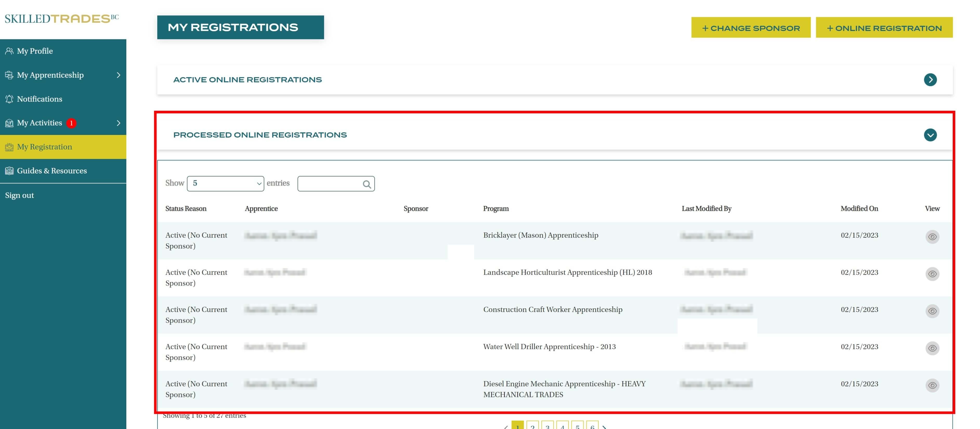Open the Show entries dropdown
980x429 pixels.
[x=225, y=184]
